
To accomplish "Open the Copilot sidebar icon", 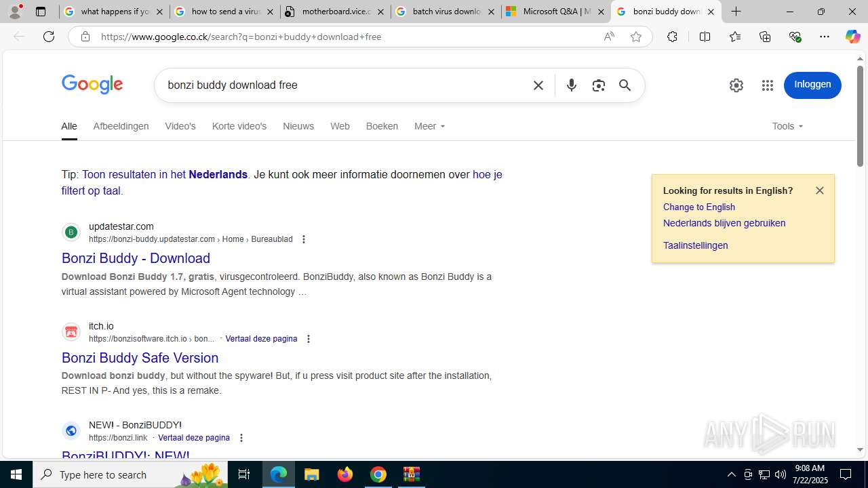I will pos(852,37).
